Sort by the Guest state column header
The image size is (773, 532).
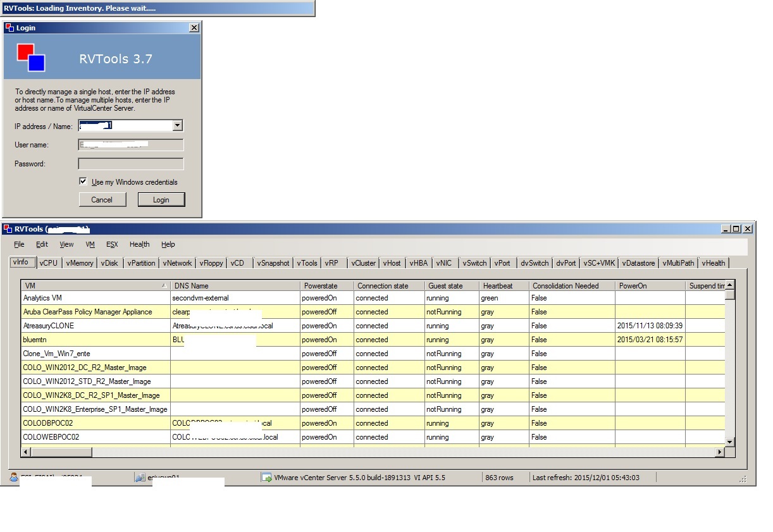(x=452, y=285)
